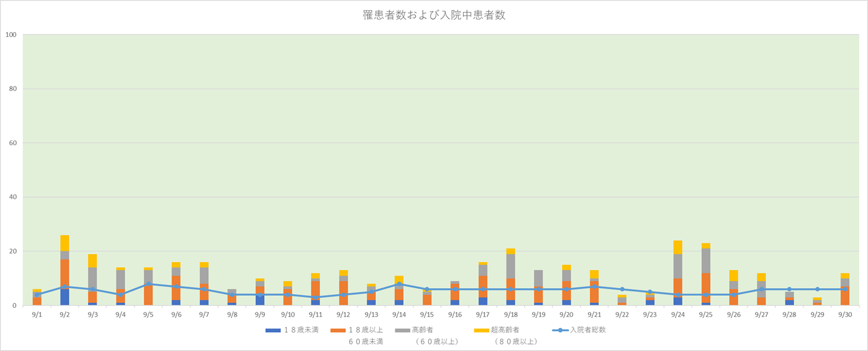Click the 60 gridline value on the y-axis

point(12,143)
